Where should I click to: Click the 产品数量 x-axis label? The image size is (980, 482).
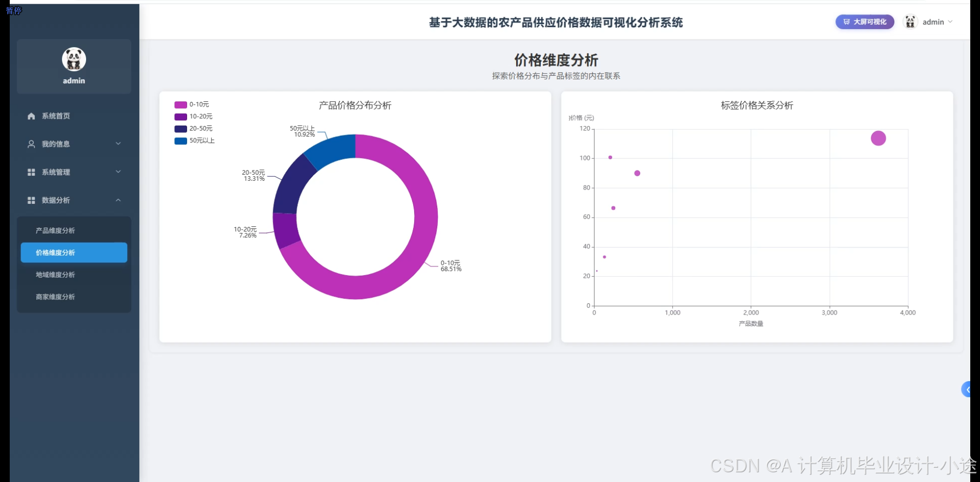pos(751,324)
